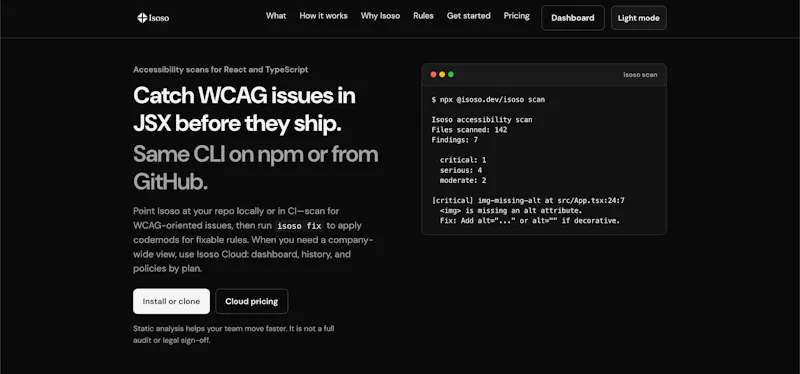Open the What nav link
The image size is (800, 374).
pyautogui.click(x=276, y=16)
